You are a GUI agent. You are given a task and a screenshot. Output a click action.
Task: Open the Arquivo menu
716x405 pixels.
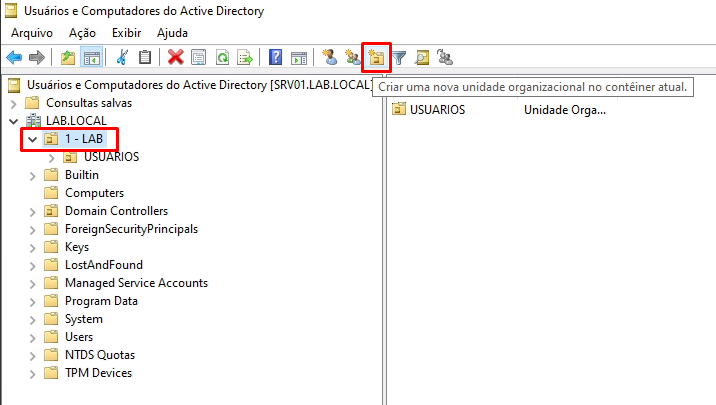32,33
